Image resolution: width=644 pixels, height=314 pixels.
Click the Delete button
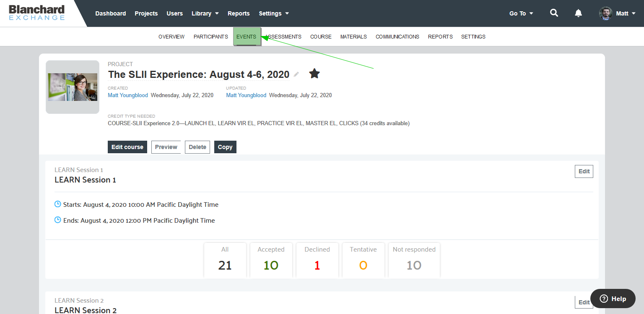(197, 147)
